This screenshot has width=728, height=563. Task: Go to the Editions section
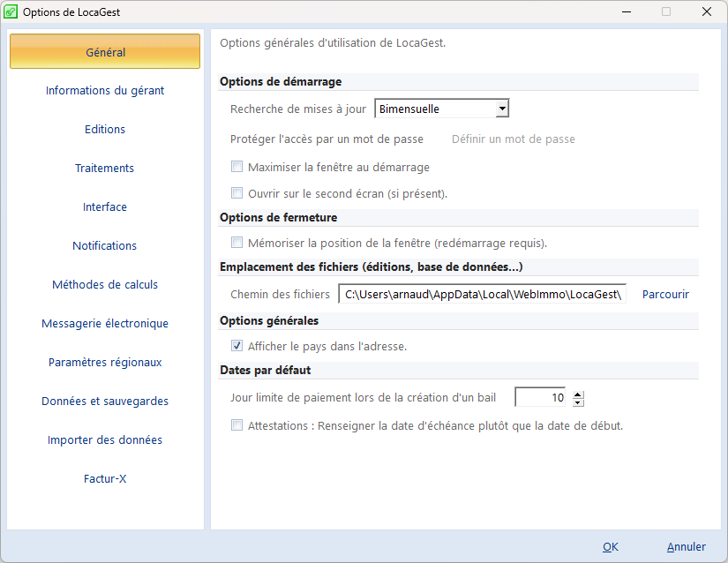[x=105, y=129]
